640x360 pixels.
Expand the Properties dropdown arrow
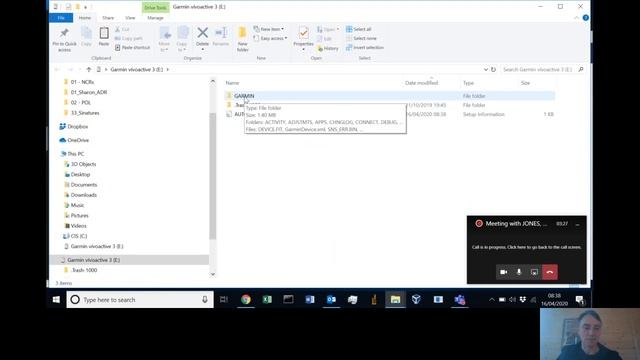click(x=303, y=49)
